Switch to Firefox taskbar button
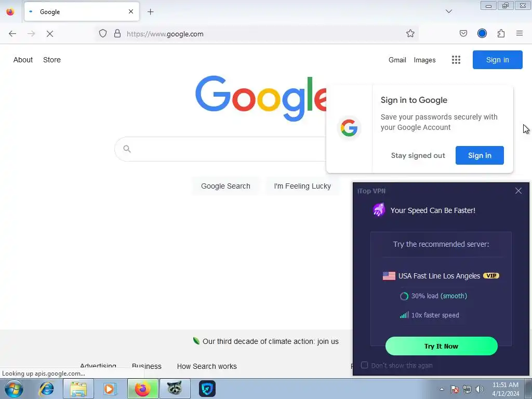 pos(142,389)
